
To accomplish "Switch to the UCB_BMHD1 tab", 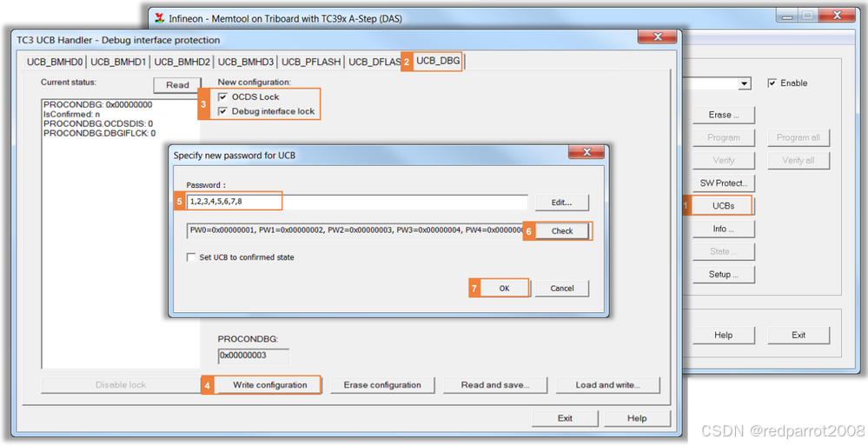I will point(118,62).
